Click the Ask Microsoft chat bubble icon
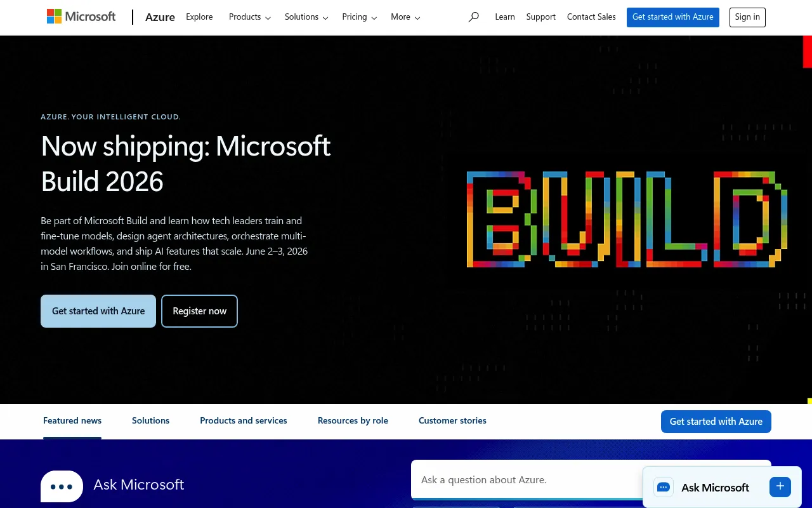Image resolution: width=812 pixels, height=508 pixels. (664, 487)
